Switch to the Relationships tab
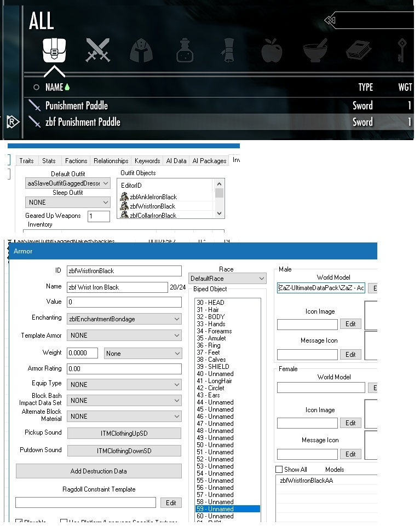Viewport: 420px width, 526px height. tap(111, 161)
